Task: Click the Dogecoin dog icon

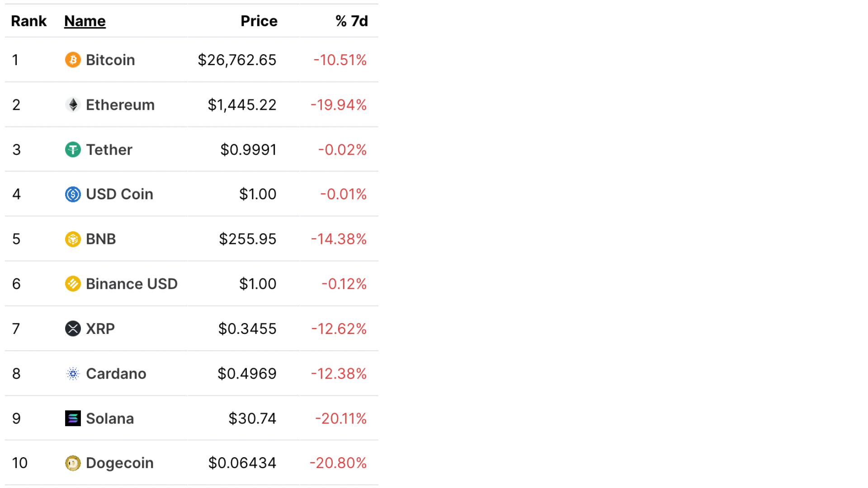Action: [x=73, y=463]
